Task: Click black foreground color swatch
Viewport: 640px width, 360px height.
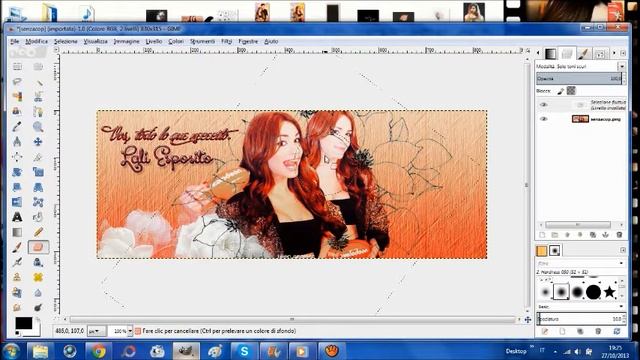Action: pyautogui.click(x=24, y=323)
